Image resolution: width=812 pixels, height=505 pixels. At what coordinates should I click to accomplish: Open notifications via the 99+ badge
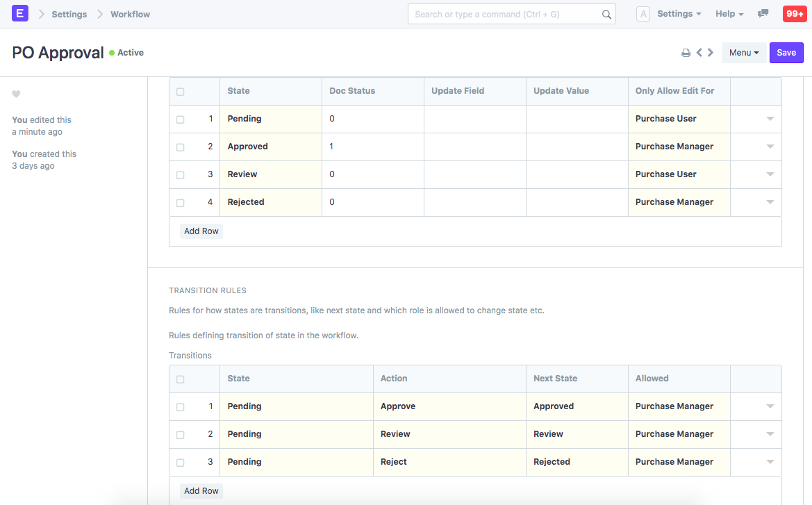(x=794, y=13)
